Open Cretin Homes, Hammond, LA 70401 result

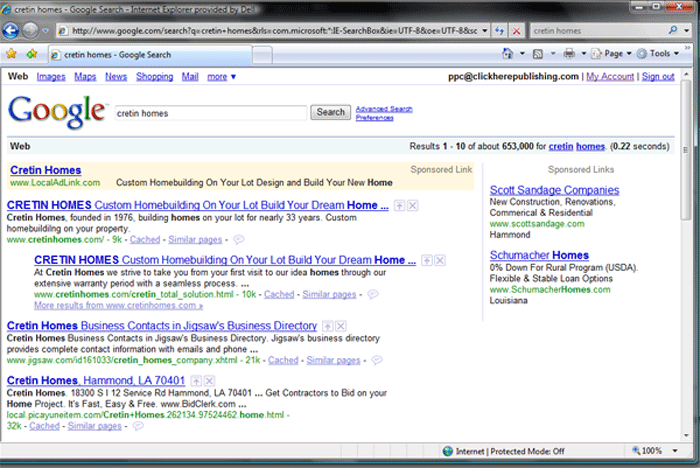(96, 380)
